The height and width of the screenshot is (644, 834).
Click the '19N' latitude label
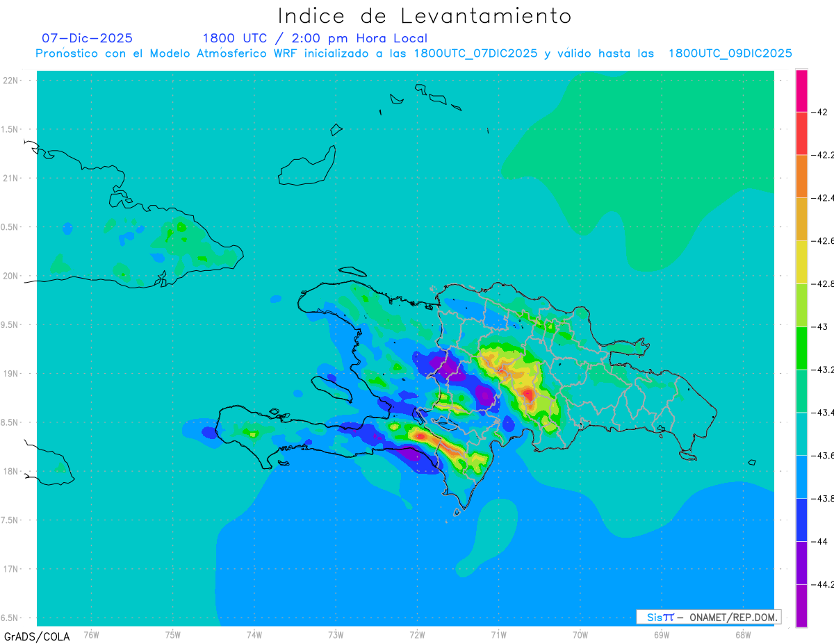[10, 374]
